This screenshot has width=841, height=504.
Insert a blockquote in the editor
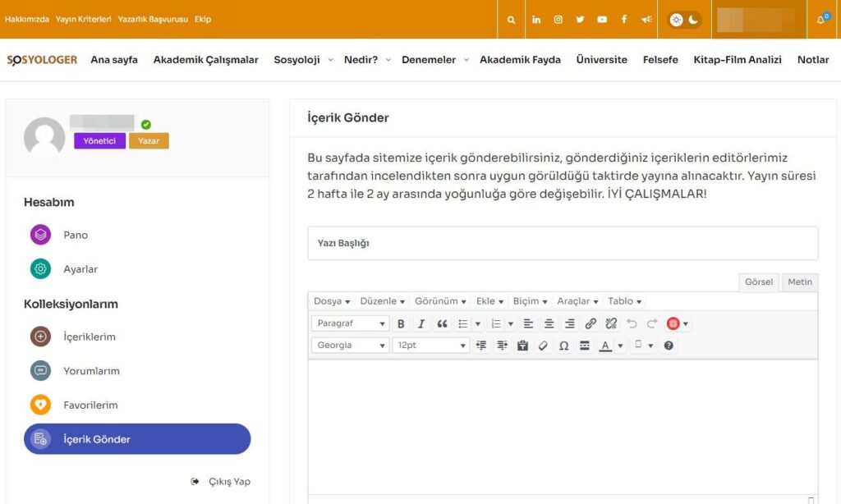tap(442, 324)
